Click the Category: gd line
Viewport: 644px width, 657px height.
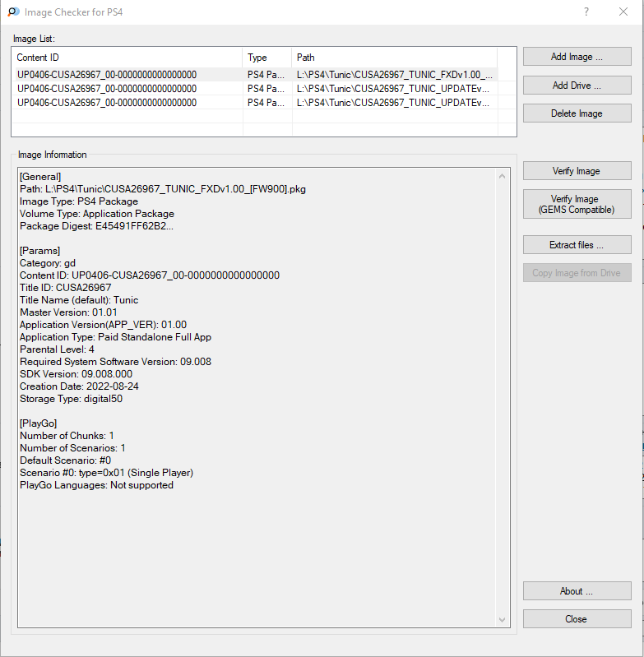click(48, 262)
